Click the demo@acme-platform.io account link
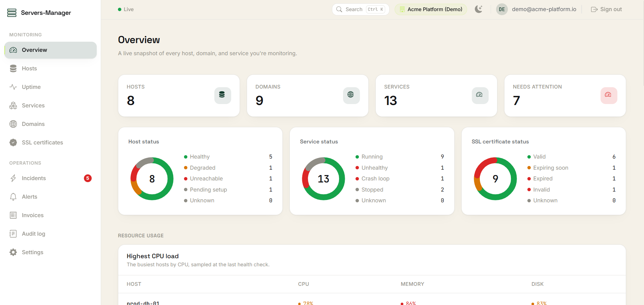This screenshot has height=305, width=644. (x=544, y=9)
